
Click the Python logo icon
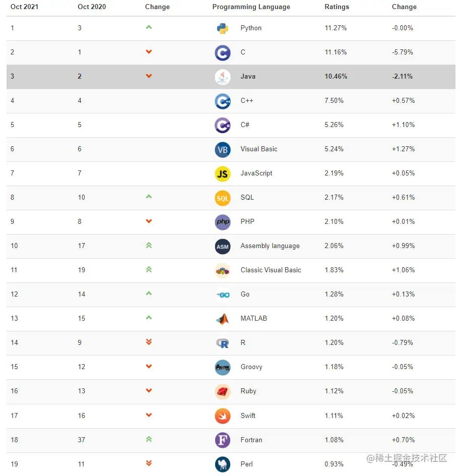pos(222,28)
